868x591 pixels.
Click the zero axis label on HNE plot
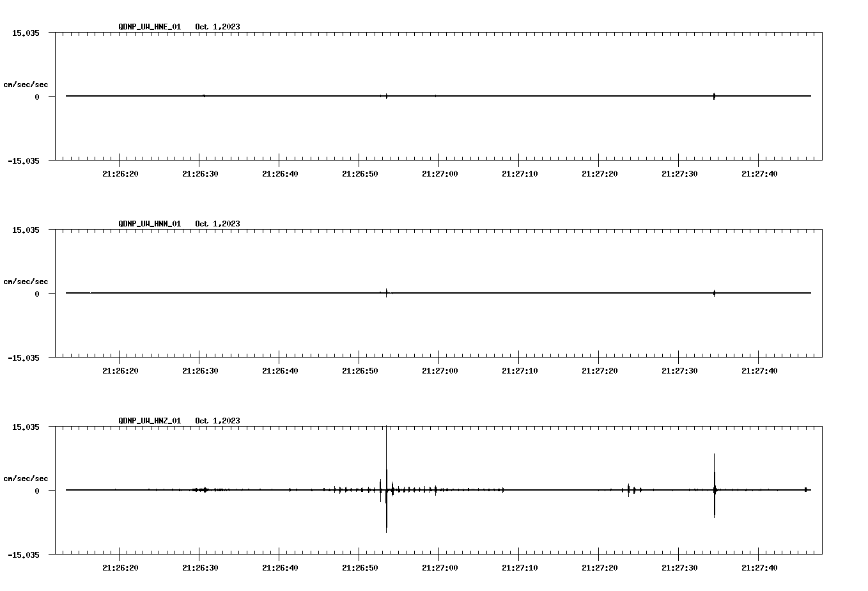37,97
